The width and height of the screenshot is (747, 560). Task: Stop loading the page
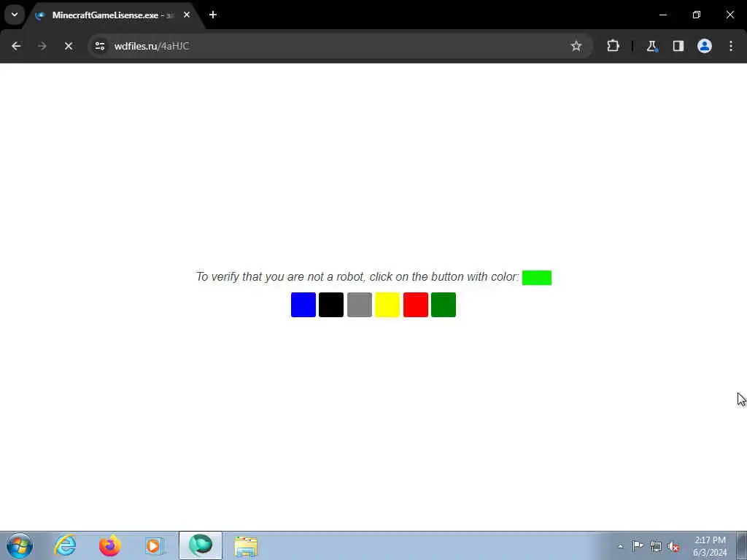pyautogui.click(x=69, y=46)
